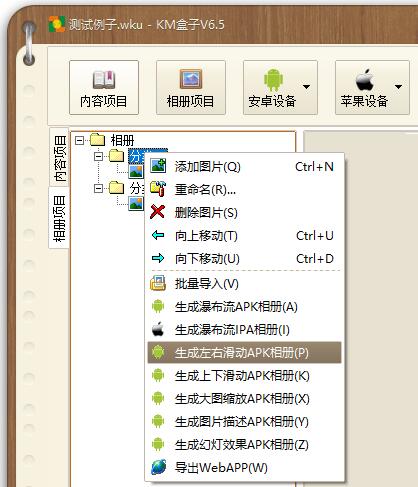Click the KM盒子 app icon in title bar
Image resolution: width=418 pixels, height=487 pixels.
(x=57, y=24)
